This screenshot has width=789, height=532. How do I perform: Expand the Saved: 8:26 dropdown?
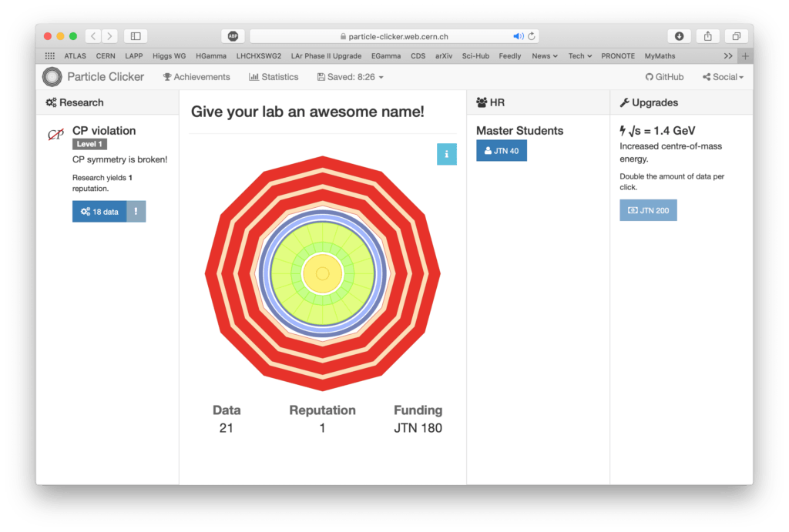pos(350,77)
